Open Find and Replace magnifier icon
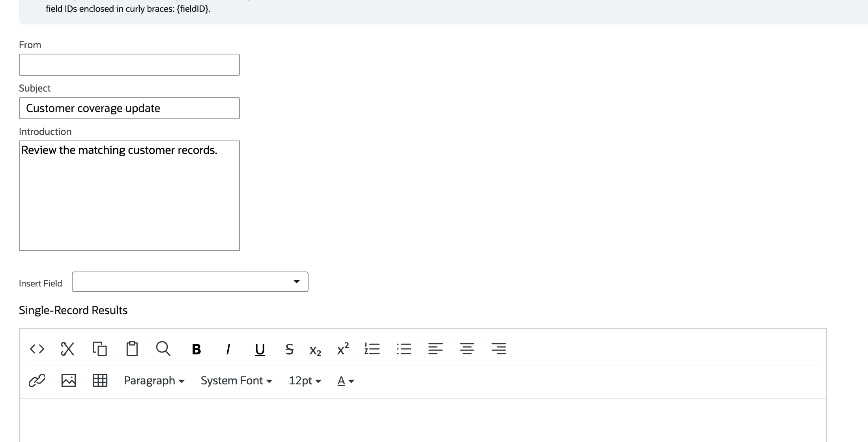Screen dimensions: 868x442 click(x=163, y=349)
